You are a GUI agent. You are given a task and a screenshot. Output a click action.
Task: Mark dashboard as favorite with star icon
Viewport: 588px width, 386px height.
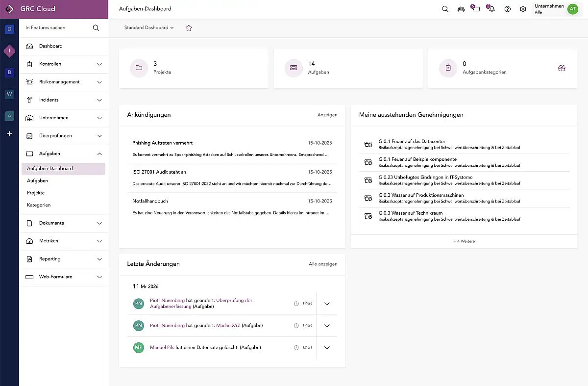coord(189,28)
